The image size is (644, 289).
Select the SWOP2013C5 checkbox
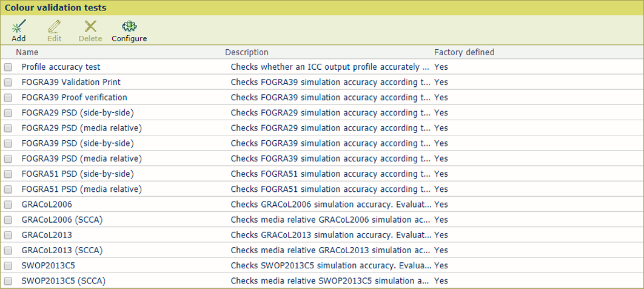pyautogui.click(x=8, y=266)
